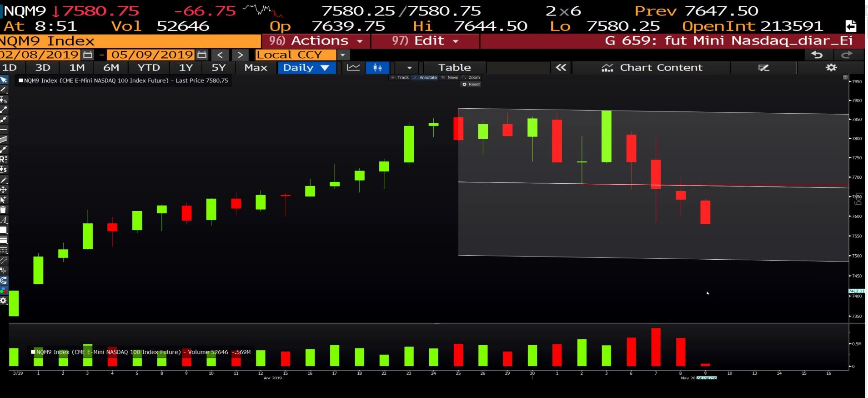Select the arrow pointer tool in the drawing toolbar
This screenshot has width=868, height=398.
[4, 80]
